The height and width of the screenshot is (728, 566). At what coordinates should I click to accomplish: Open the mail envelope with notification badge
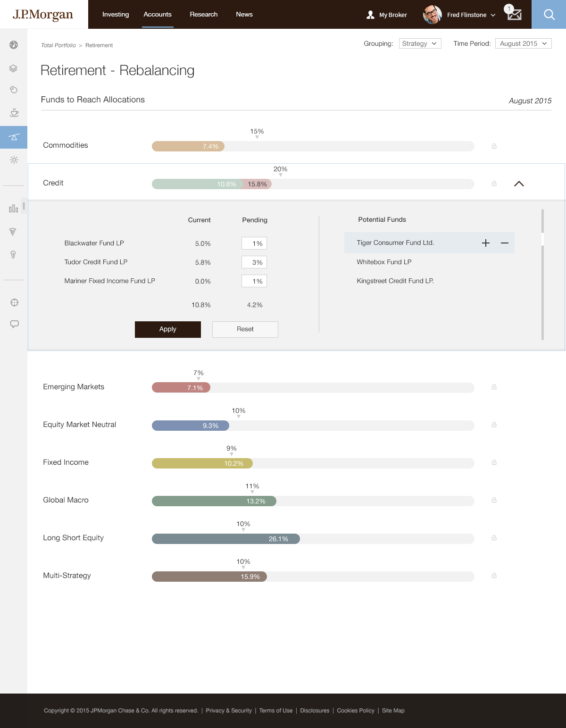click(x=514, y=13)
